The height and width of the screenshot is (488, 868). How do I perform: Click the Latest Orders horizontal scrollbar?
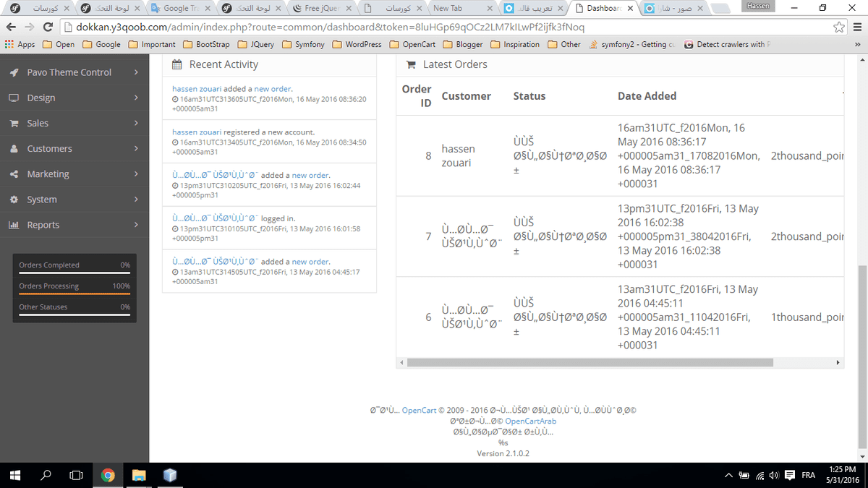[x=589, y=362]
